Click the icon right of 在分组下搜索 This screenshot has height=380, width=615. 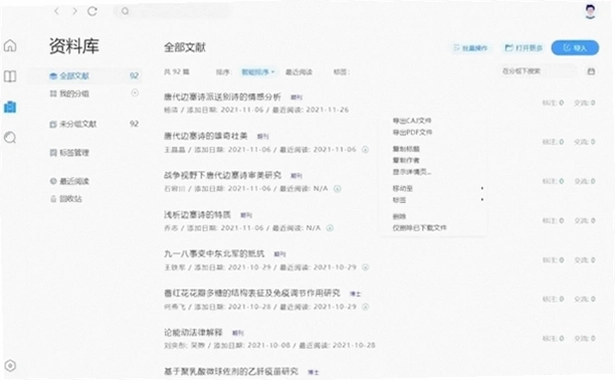[x=591, y=71]
